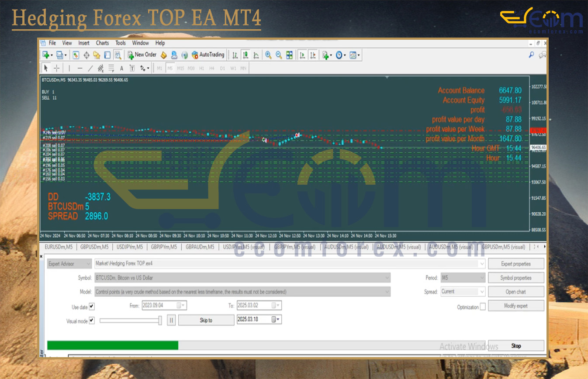
Task: Disable the Visual mode checkbox
Action: tap(91, 321)
